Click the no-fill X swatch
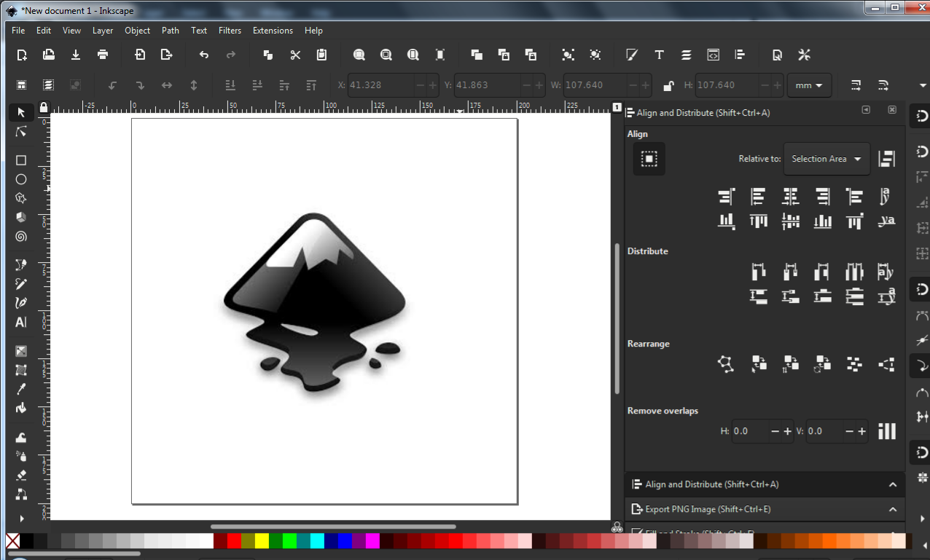This screenshot has width=930, height=560. coord(13,541)
